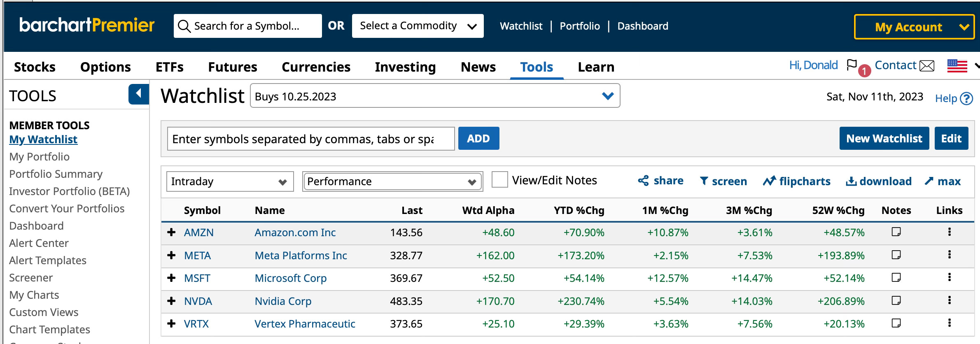Open My Portfolio in sidebar
980x344 pixels.
(39, 156)
